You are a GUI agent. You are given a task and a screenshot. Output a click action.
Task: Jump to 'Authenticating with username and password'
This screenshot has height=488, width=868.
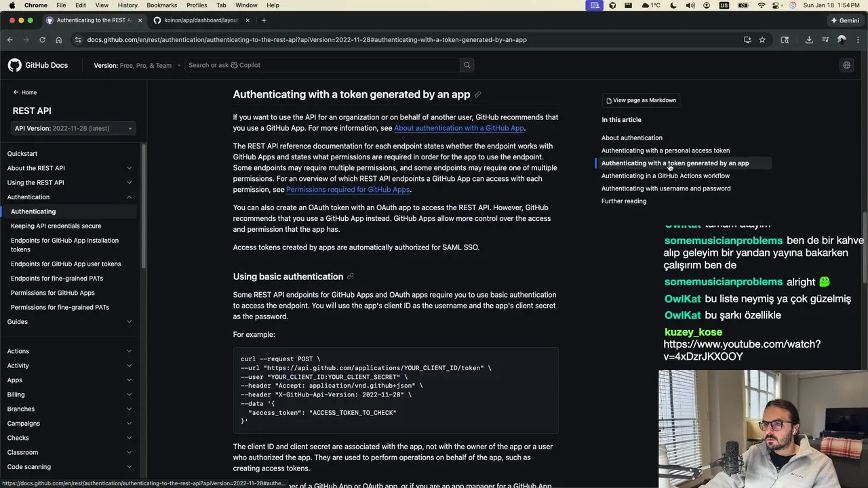pyautogui.click(x=666, y=188)
